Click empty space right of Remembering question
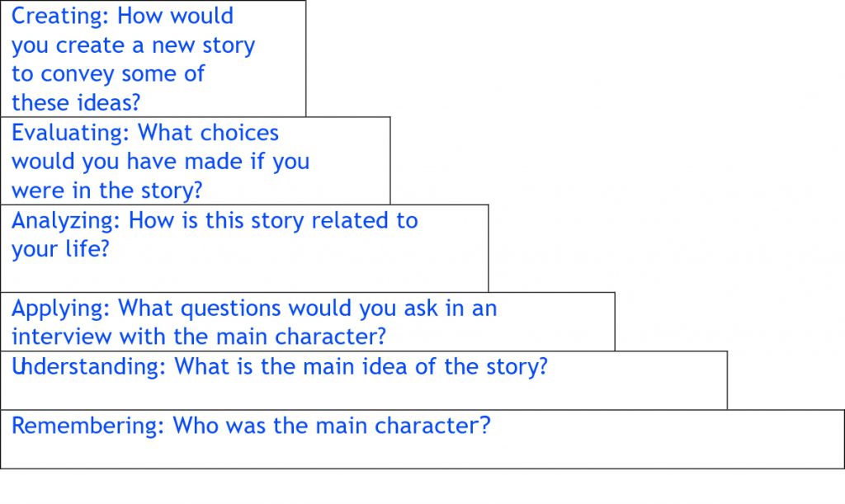This screenshot has height=504, width=845. [x=660, y=439]
